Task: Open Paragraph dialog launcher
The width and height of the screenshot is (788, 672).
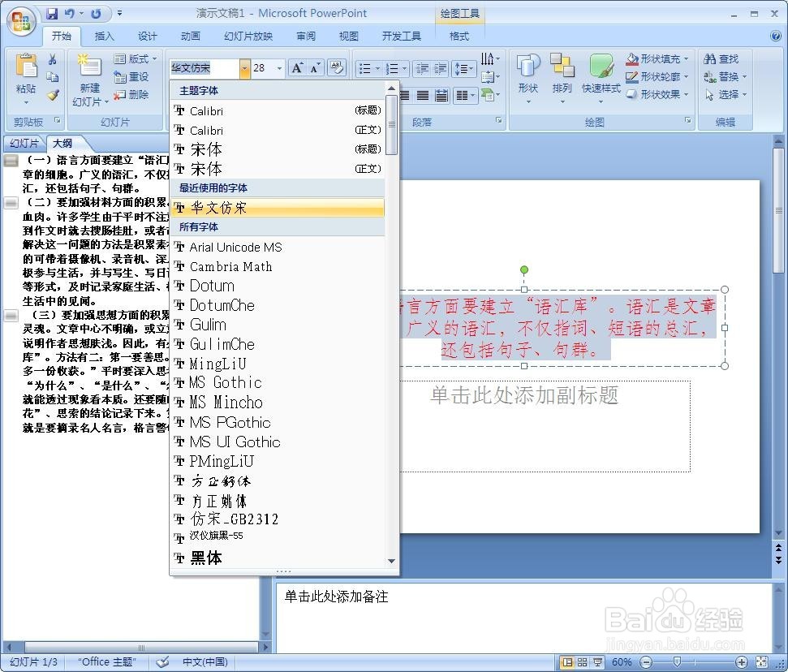Action: click(x=498, y=120)
